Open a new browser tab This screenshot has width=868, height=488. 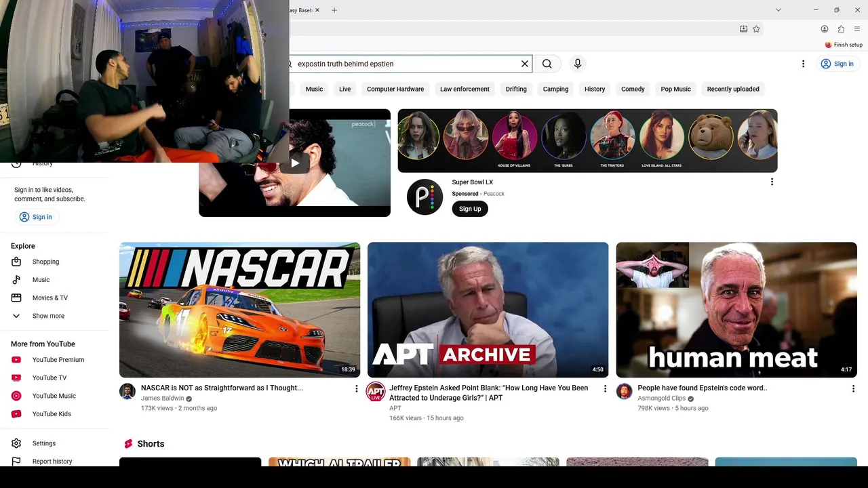tap(334, 10)
